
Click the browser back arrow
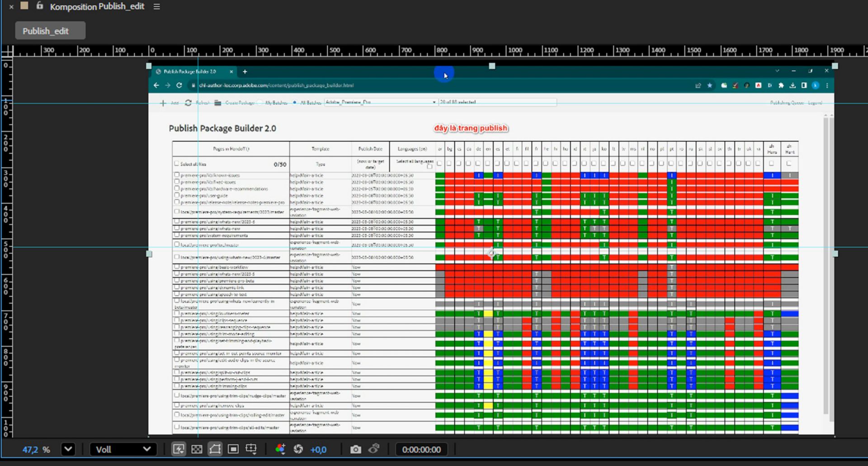tap(156, 85)
